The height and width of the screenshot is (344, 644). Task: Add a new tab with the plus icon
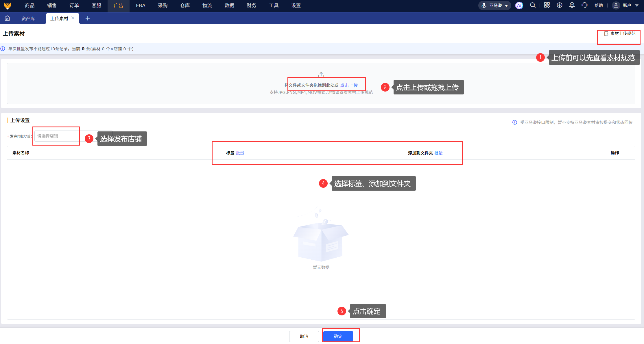pyautogui.click(x=88, y=18)
